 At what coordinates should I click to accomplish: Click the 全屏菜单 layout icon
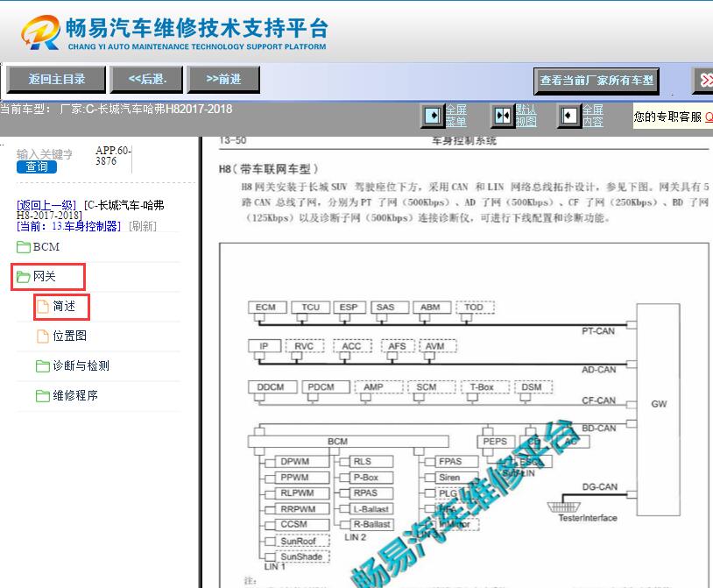[433, 116]
